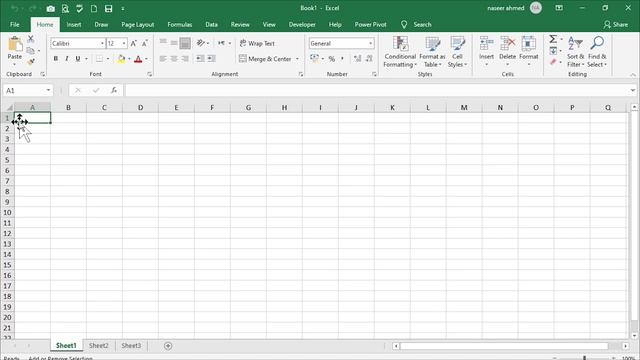Click the Cut scissors icon

[x=31, y=39]
